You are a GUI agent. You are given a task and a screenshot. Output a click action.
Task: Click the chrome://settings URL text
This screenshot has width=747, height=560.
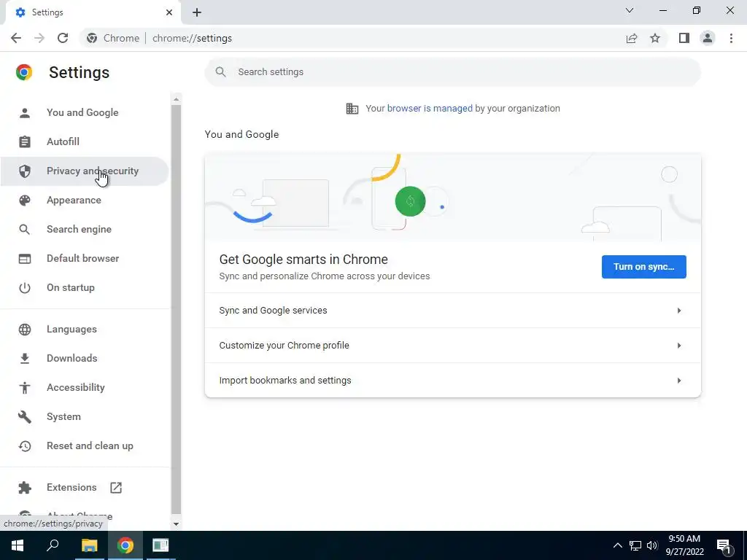[192, 38]
